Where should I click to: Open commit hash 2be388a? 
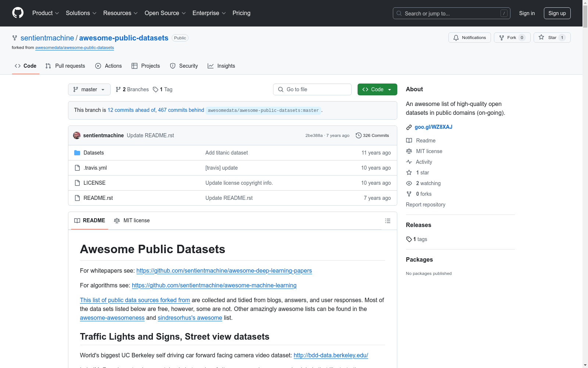point(314,135)
